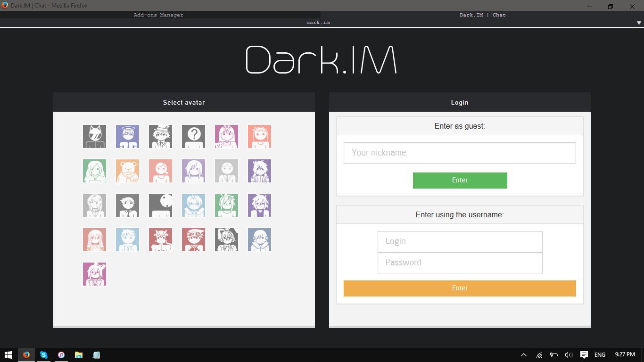
Task: Focus the Your nickname field
Action: tap(460, 153)
